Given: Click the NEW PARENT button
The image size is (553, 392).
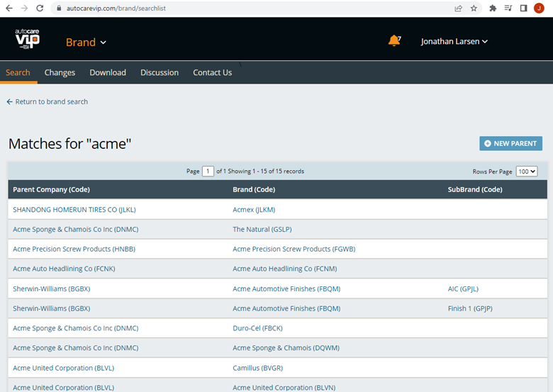Looking at the screenshot, I should pyautogui.click(x=510, y=143).
